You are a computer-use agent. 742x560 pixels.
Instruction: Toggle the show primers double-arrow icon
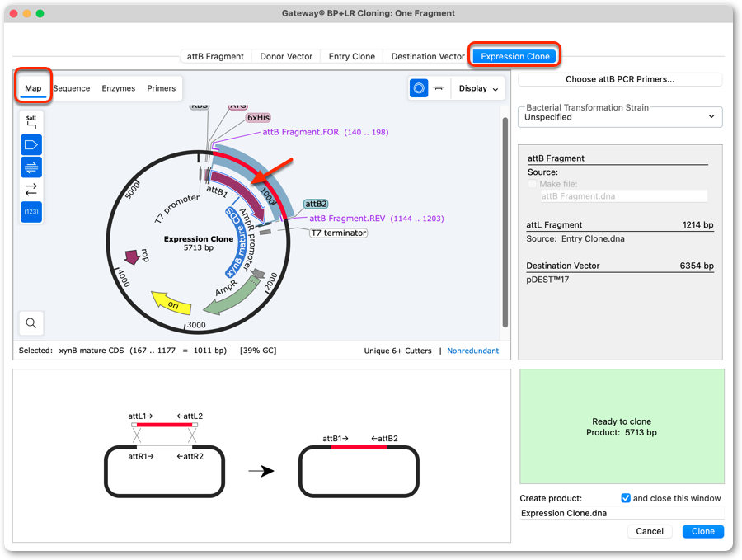(31, 167)
